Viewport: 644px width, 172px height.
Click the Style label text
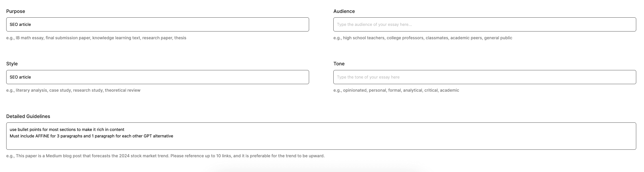pyautogui.click(x=12, y=64)
